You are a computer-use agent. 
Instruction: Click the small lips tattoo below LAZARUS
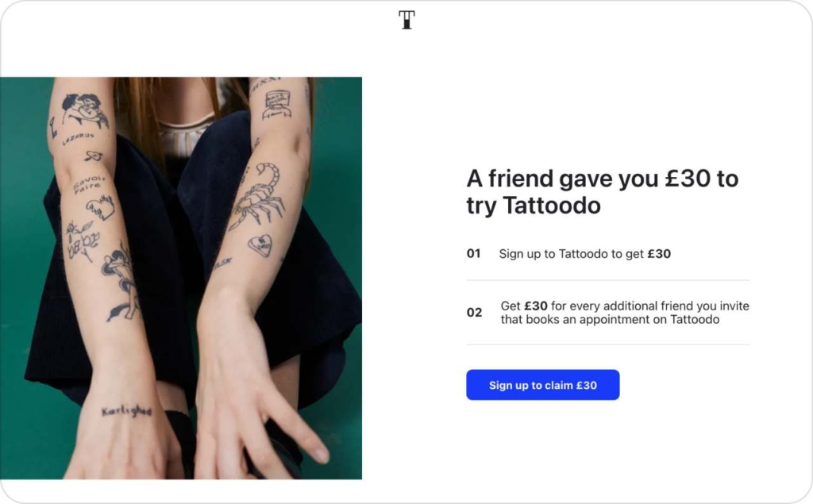pos(93,156)
